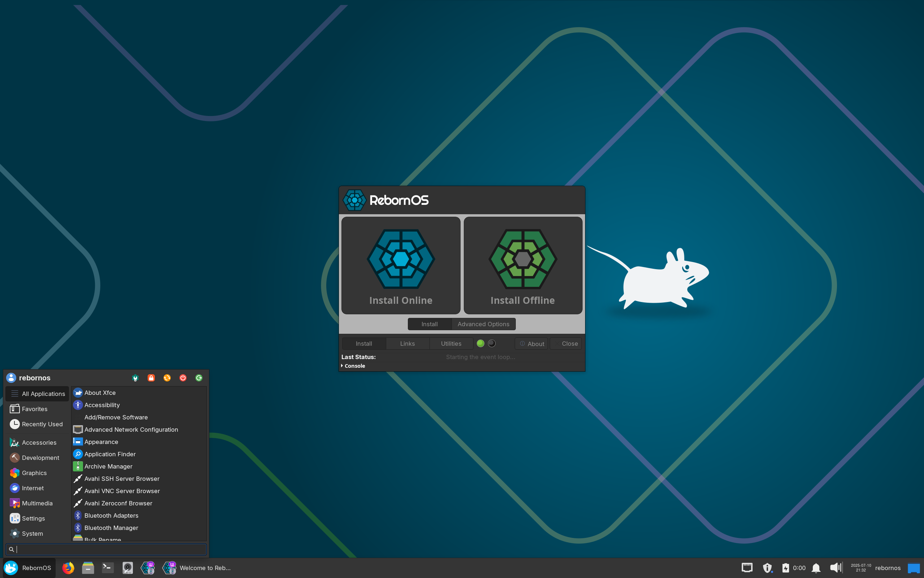Click the lock screen icon in the menu
Viewport: 924px width, 578px height.
pyautogui.click(x=151, y=378)
